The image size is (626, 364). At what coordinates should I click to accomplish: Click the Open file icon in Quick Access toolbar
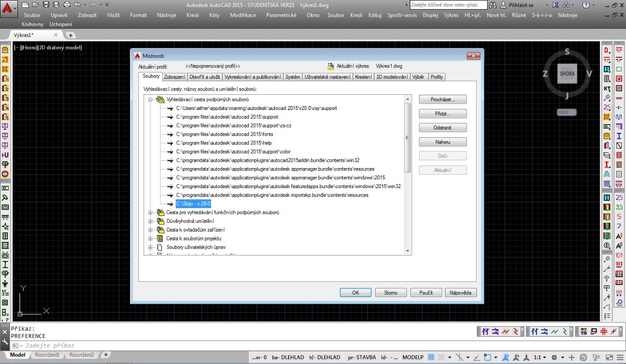tap(35, 4)
